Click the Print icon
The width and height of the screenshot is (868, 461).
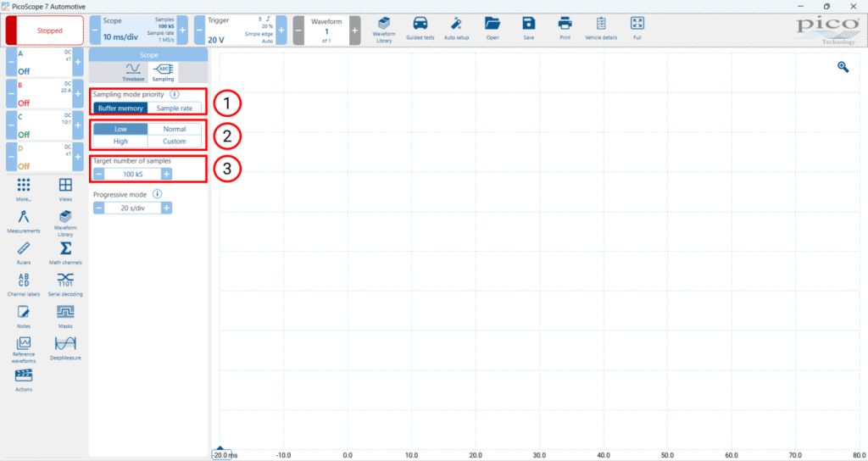[x=565, y=28]
